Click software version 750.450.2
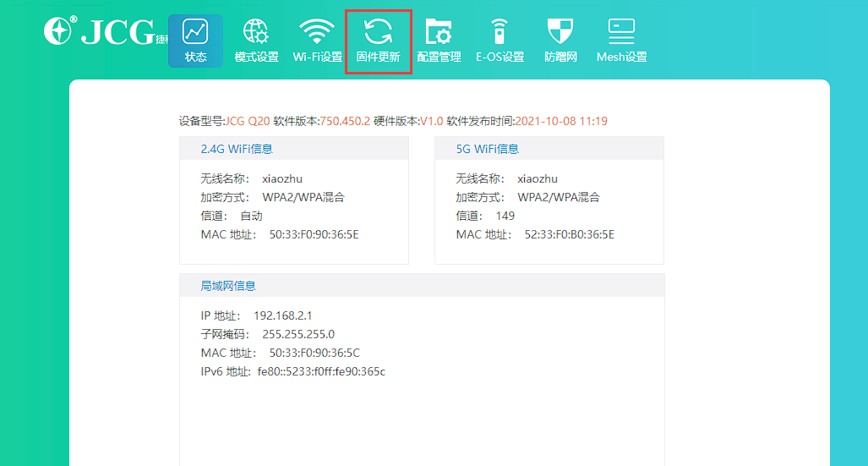 [x=345, y=121]
